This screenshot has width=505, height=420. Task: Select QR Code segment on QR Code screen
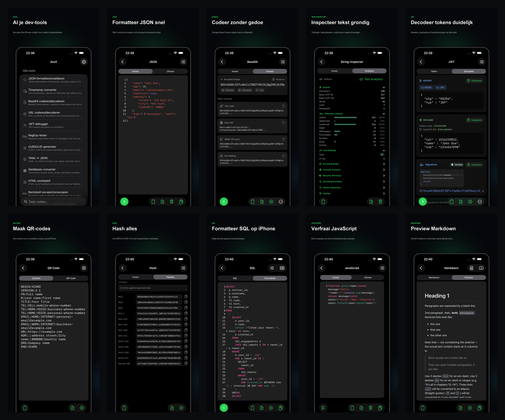71,278
